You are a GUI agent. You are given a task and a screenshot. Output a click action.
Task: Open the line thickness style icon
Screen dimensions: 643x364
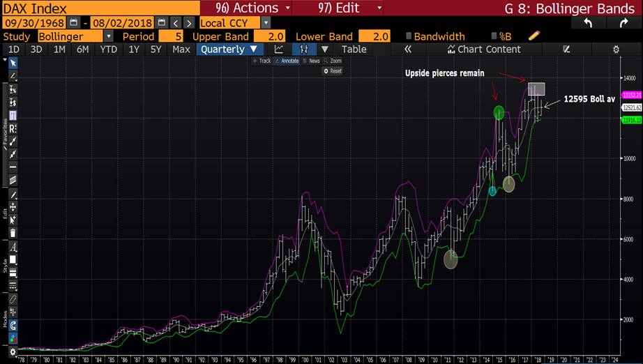point(13,273)
